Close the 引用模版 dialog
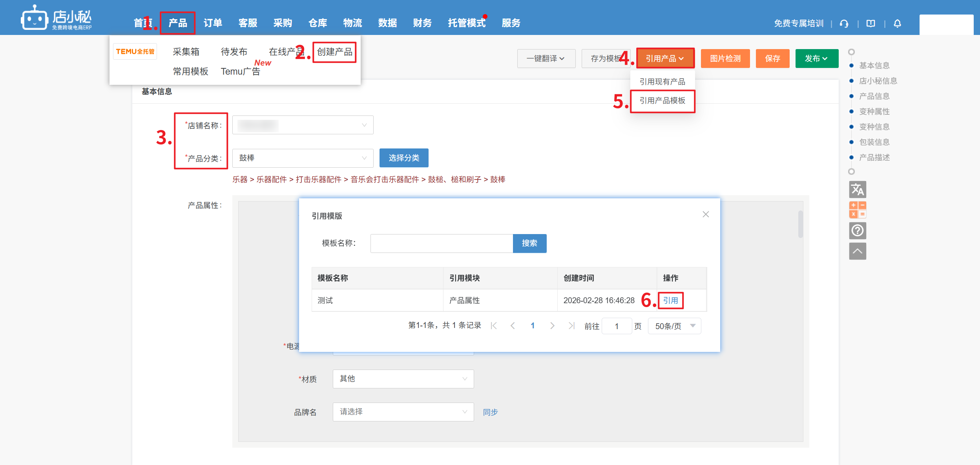The height and width of the screenshot is (465, 980). click(706, 214)
